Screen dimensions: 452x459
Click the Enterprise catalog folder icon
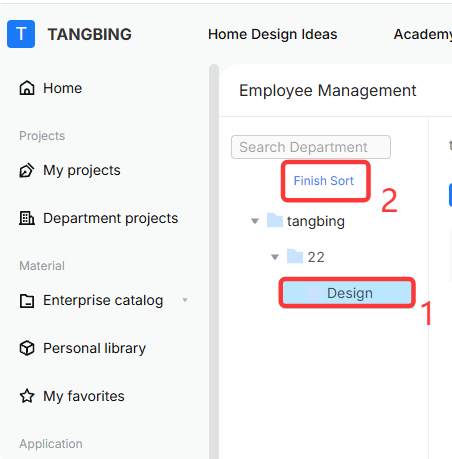point(27,301)
